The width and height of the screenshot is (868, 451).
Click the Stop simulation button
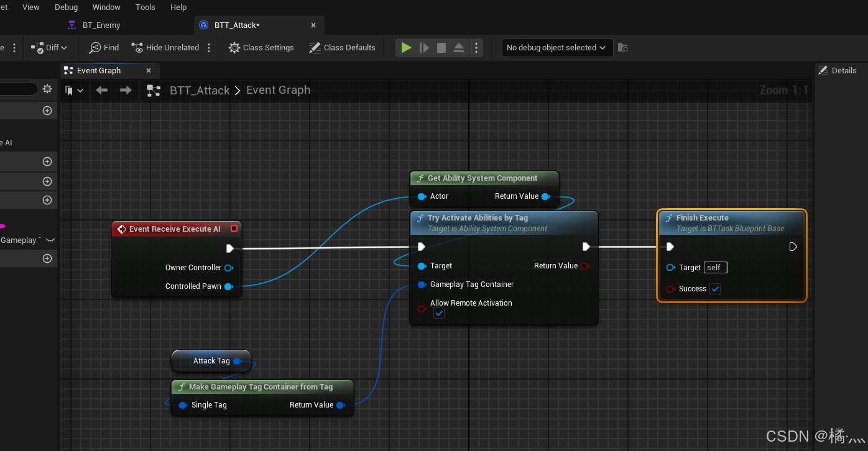tap(441, 48)
